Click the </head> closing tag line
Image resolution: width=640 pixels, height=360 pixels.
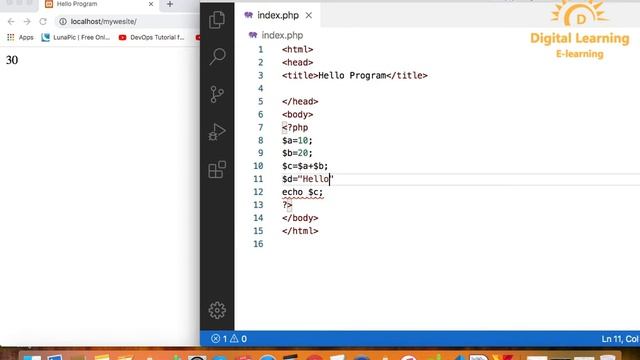(x=300, y=101)
